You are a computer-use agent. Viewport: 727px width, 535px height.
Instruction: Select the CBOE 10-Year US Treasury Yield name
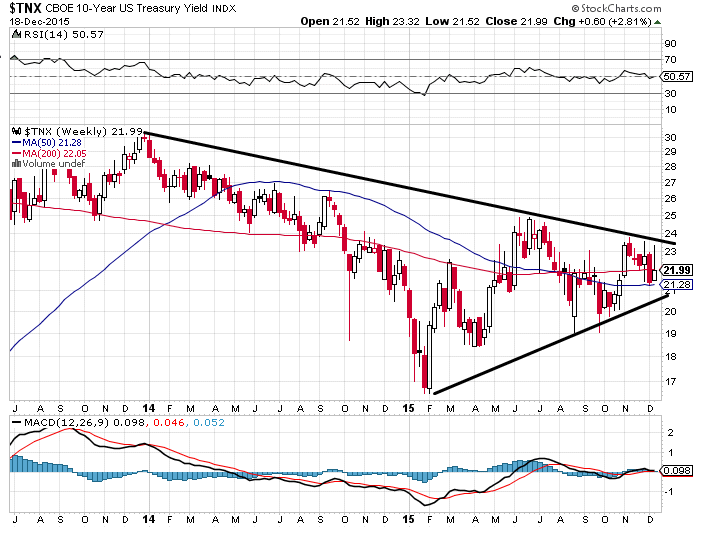(x=127, y=8)
